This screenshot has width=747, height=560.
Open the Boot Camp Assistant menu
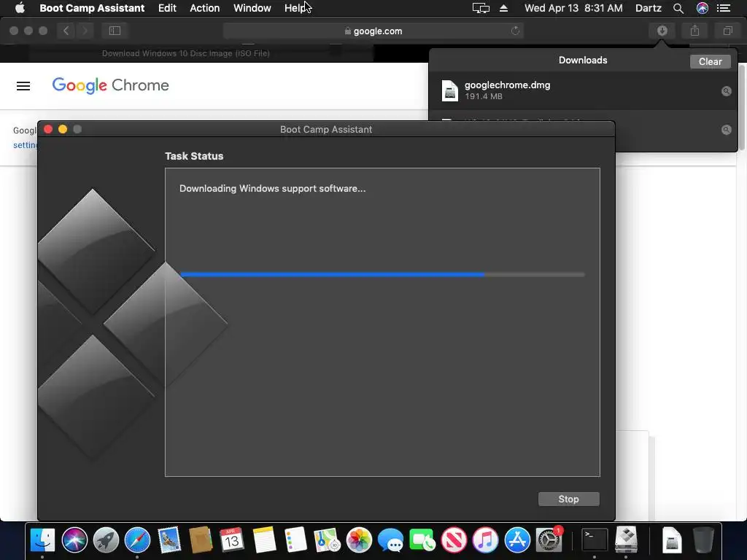(92, 7)
